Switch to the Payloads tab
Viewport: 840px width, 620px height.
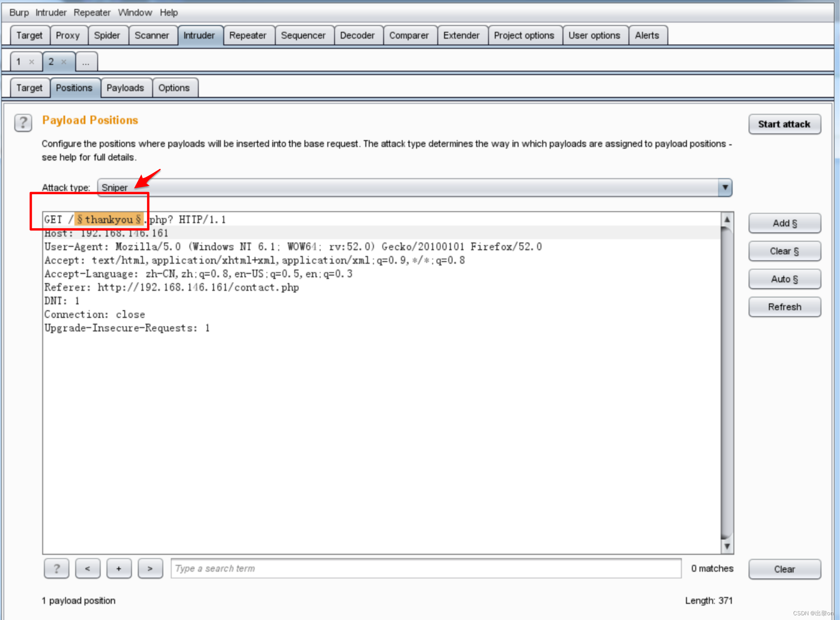(x=125, y=88)
